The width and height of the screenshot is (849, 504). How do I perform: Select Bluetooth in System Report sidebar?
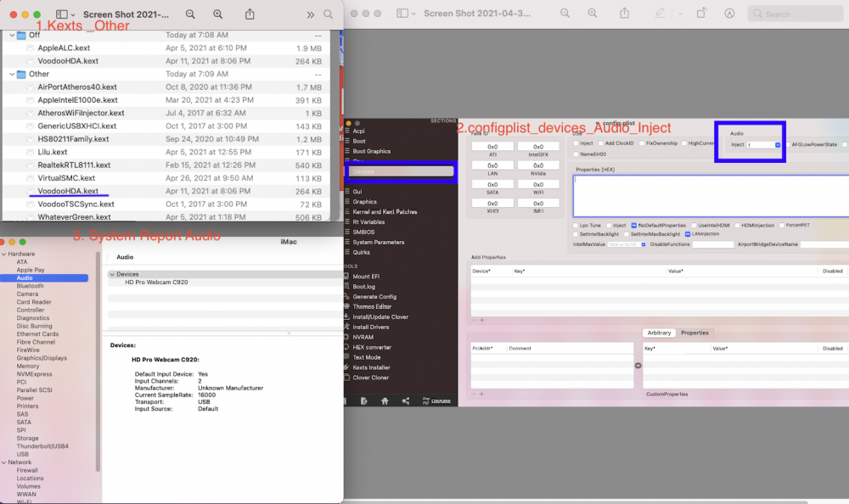pos(30,286)
